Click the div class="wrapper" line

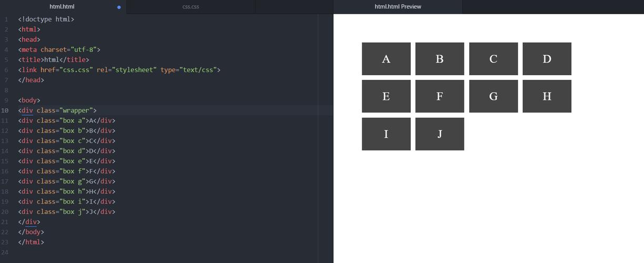(57, 110)
